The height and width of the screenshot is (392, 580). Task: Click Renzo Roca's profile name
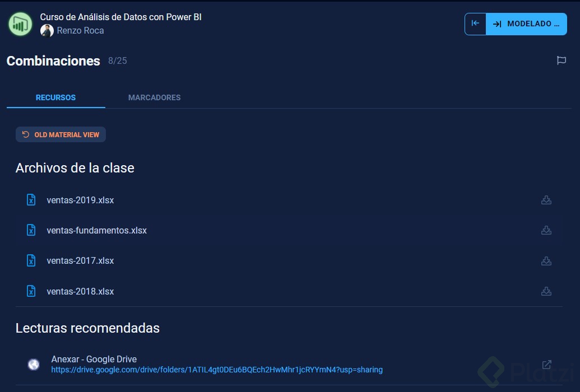[80, 30]
